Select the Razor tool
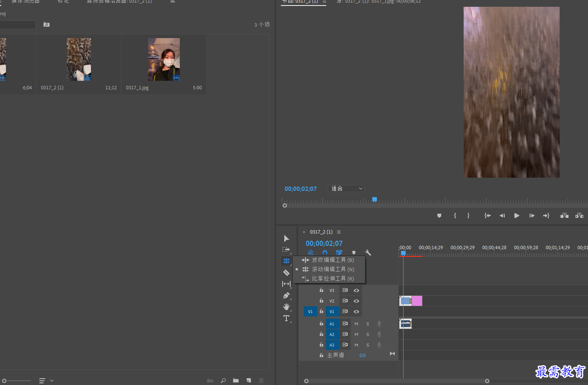 tap(286, 272)
